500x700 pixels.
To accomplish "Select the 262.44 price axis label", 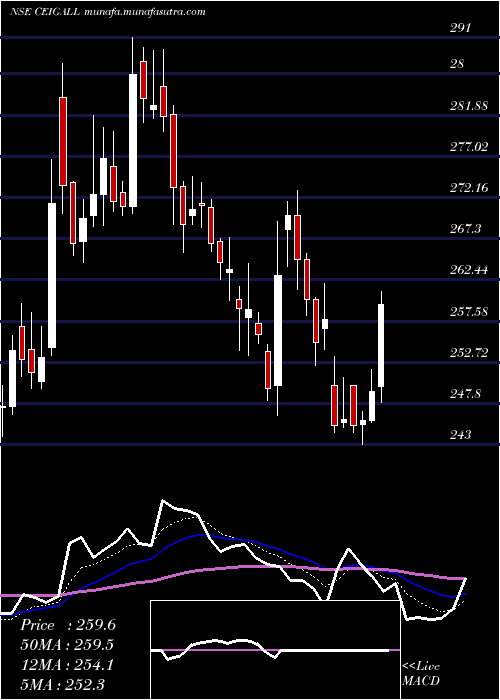I will tap(469, 270).
